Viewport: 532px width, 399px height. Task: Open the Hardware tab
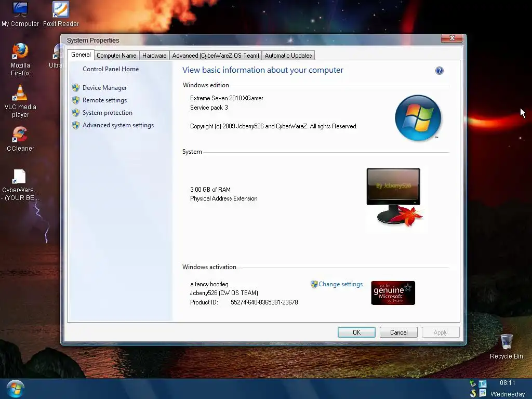point(154,56)
